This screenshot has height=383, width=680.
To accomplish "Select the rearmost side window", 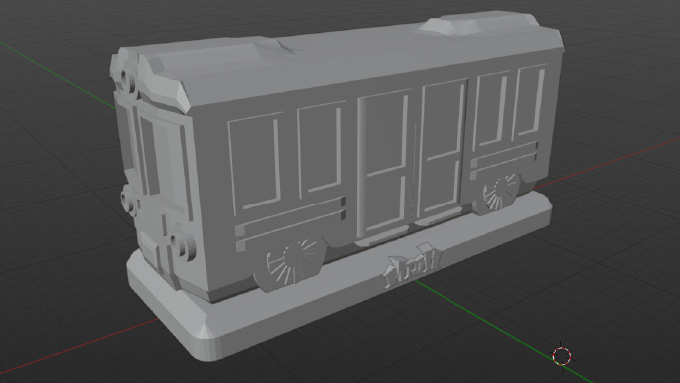I will pos(529,102).
